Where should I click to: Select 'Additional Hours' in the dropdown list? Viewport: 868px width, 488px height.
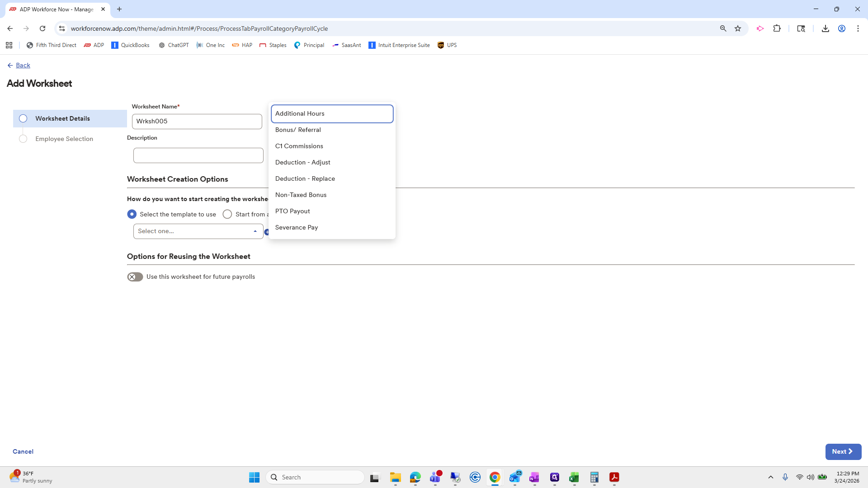[x=300, y=113]
